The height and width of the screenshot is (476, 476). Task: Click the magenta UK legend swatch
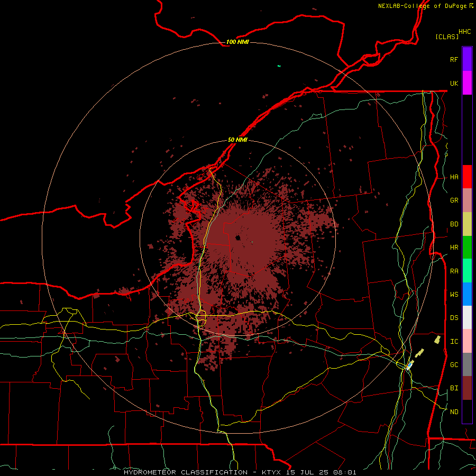(x=467, y=83)
